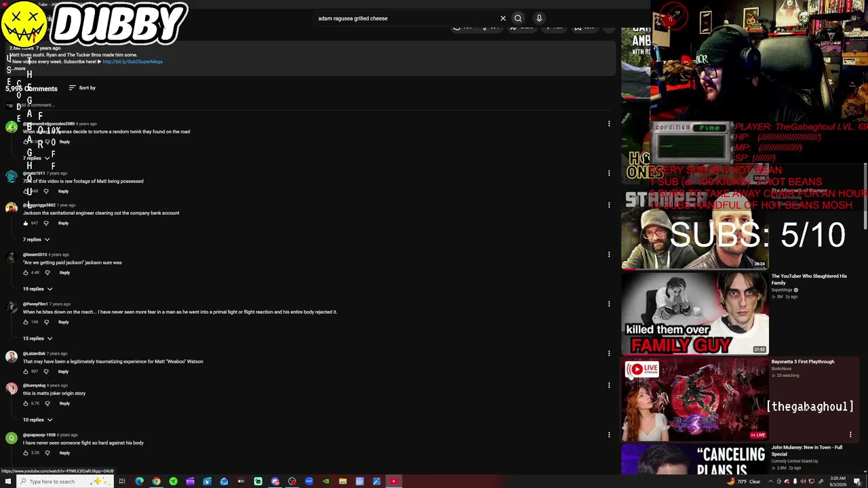Reply to the lesam5015 comment
The image size is (868, 488).
64,272
